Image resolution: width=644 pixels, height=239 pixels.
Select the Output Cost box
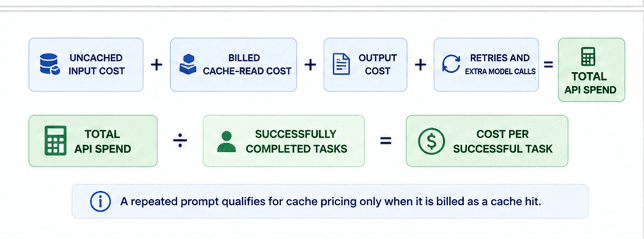(365, 65)
